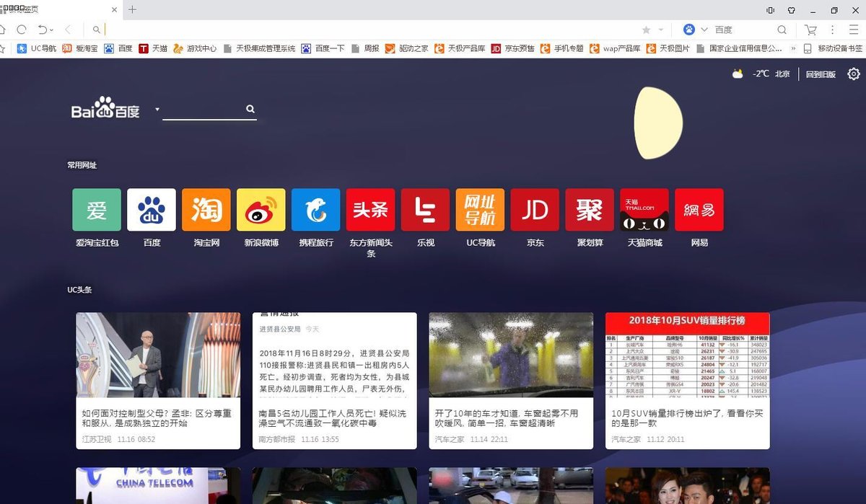Click the 百度 toolbar search box
This screenshot has height=504, width=866.
coord(743,30)
